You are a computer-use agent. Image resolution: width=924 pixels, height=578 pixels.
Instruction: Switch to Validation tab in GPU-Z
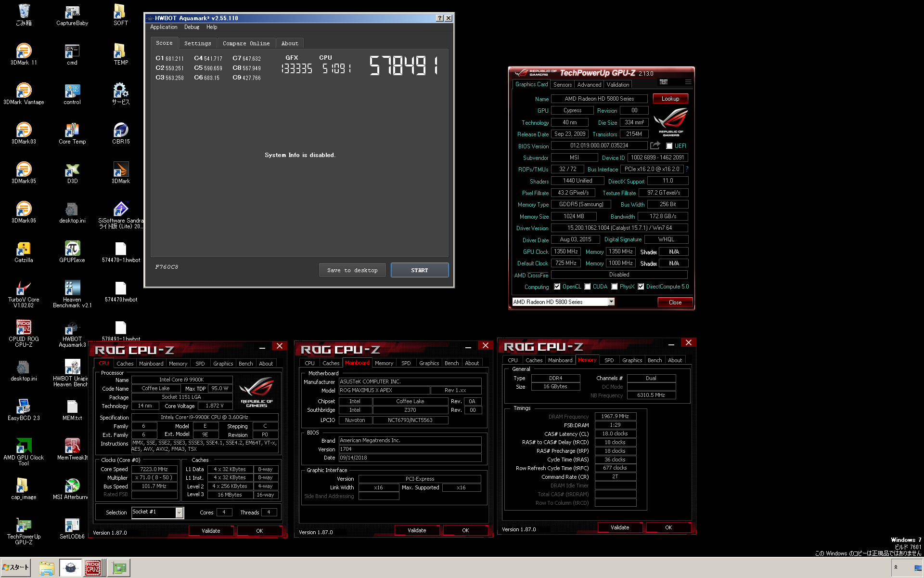(x=618, y=85)
